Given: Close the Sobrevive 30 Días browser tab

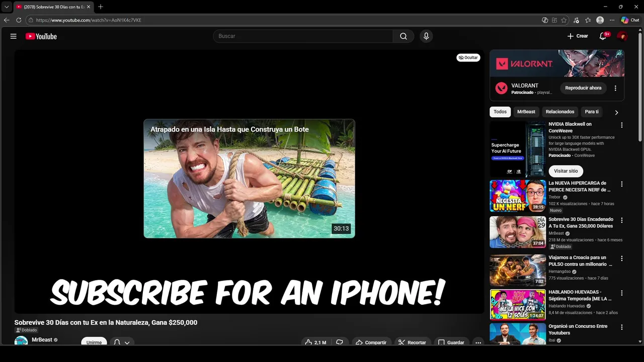Looking at the screenshot, I should coord(89,7).
